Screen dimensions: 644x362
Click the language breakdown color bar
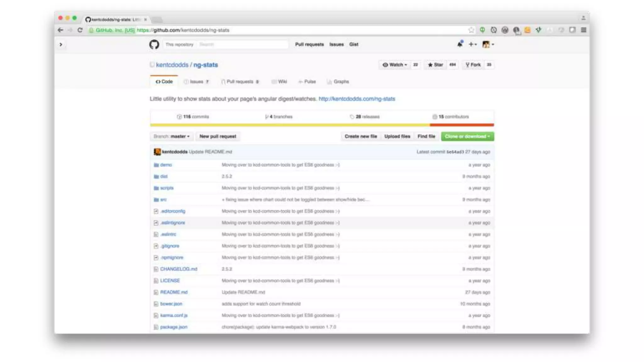(x=322, y=125)
